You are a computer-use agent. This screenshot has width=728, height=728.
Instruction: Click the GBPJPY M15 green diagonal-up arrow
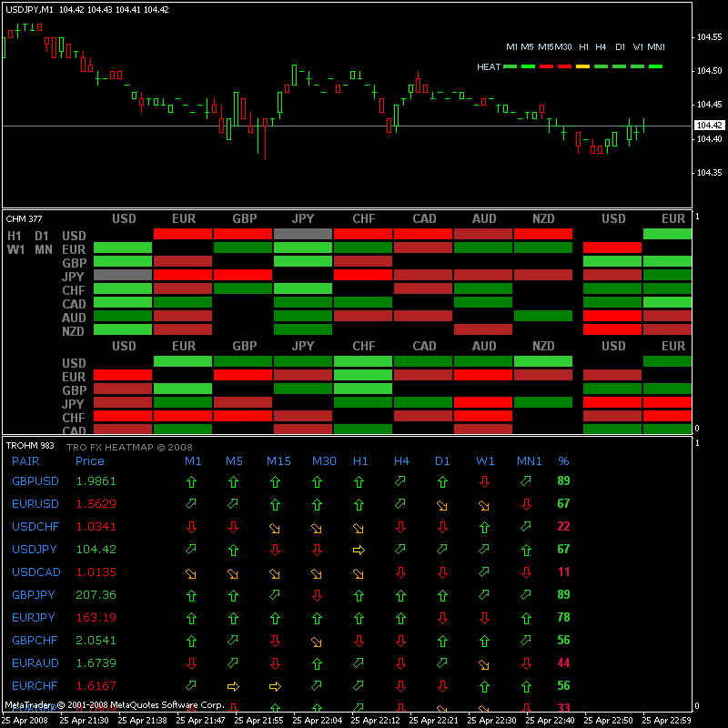[275, 594]
